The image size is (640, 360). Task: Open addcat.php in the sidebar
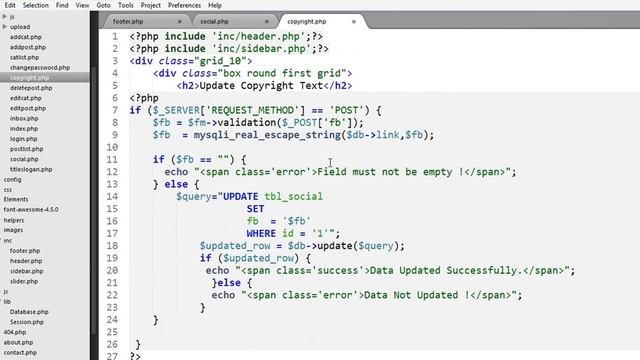(26, 37)
